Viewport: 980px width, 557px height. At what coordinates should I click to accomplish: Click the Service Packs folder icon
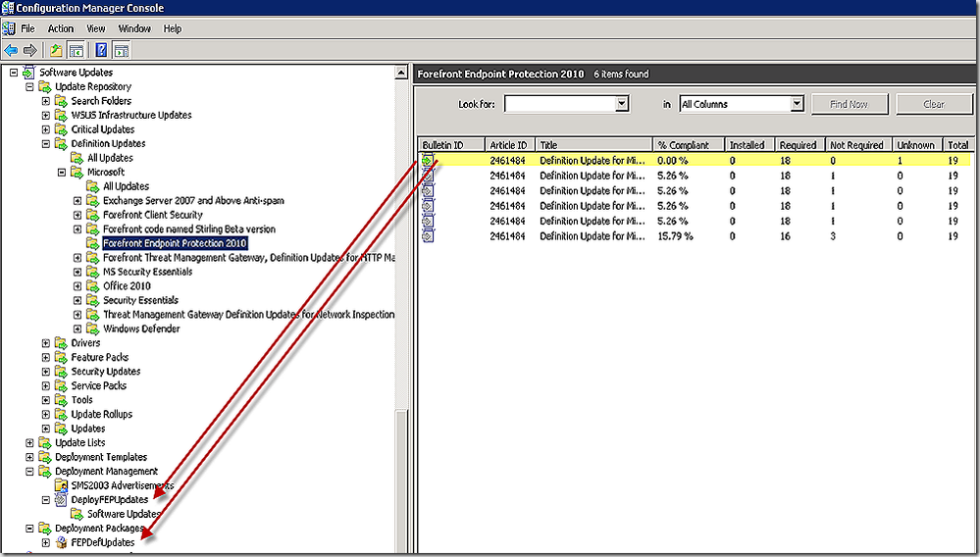pos(61,386)
